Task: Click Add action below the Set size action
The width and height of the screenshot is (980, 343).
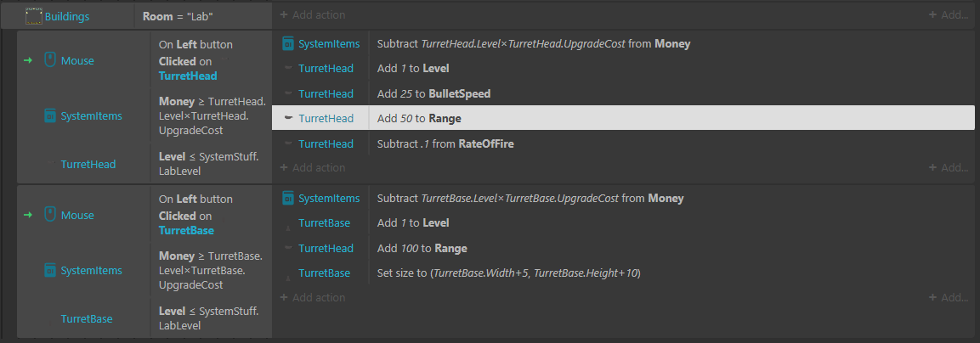Action: pyautogui.click(x=312, y=297)
